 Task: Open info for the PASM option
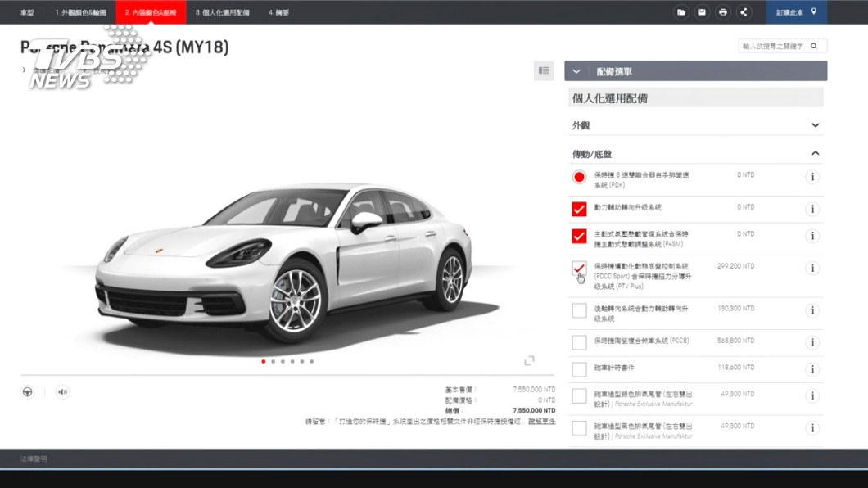point(812,237)
